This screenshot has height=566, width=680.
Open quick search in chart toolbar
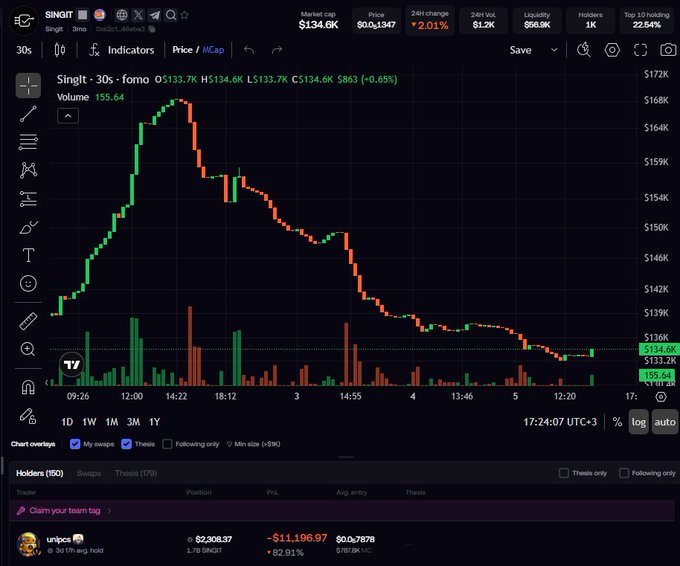[584, 50]
